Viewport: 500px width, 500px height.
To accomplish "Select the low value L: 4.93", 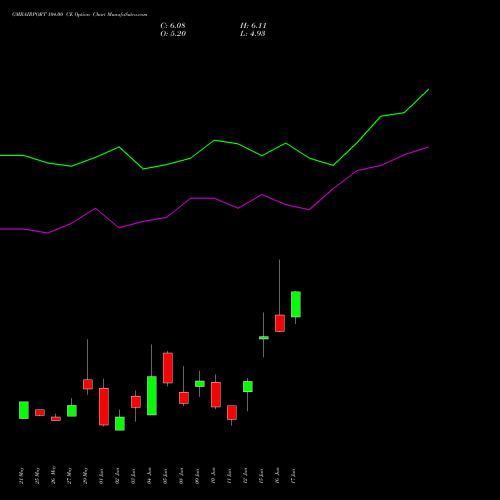I will 253,34.
